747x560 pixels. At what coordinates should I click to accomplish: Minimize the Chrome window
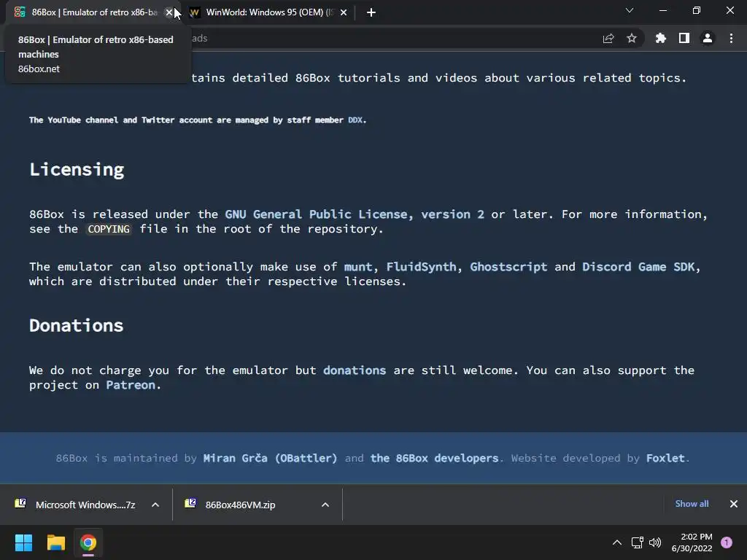coord(662,10)
